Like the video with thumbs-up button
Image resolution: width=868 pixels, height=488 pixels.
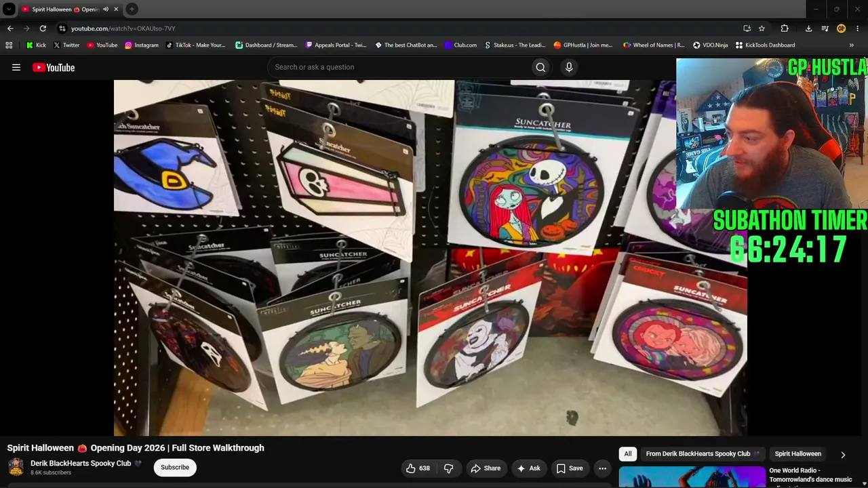point(418,468)
